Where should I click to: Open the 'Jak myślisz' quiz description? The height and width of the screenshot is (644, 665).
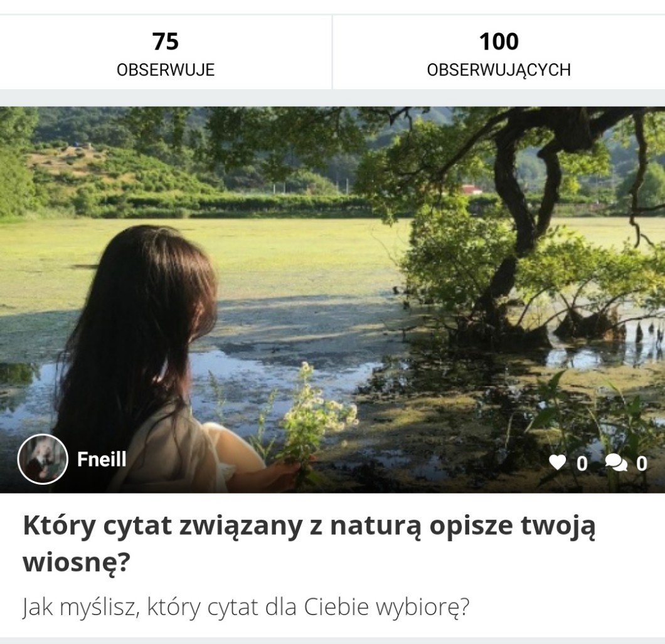246,608
